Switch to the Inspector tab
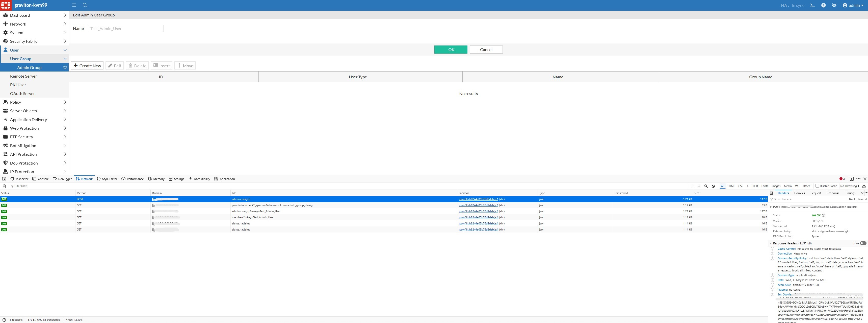Viewport: 868px width, 323px height. tap(19, 179)
